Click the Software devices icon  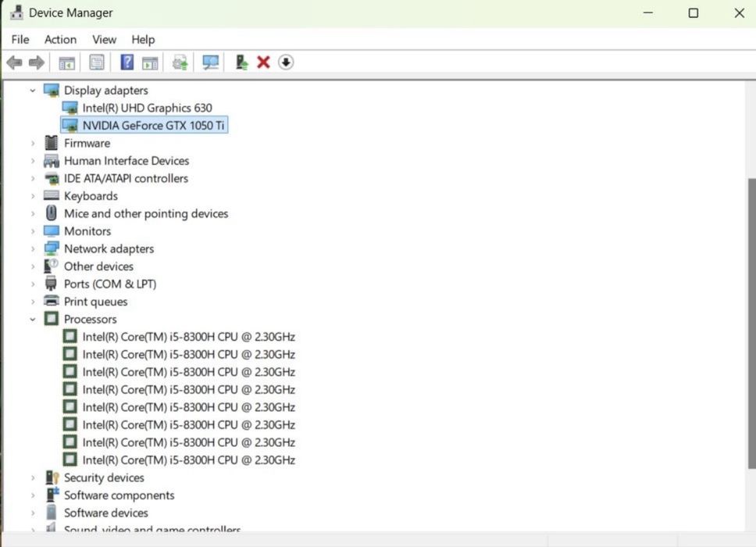click(51, 513)
